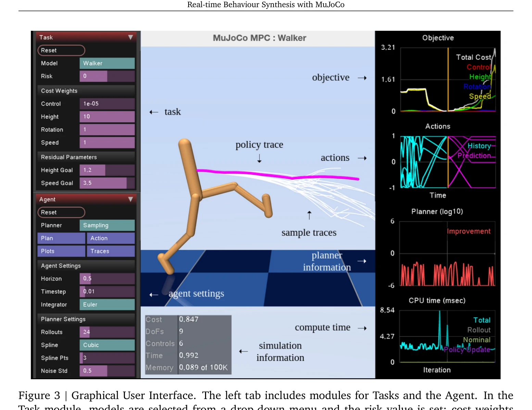This screenshot has height=410, width=532.
Task: Click the Planner Settings section header
Action: (x=86, y=319)
